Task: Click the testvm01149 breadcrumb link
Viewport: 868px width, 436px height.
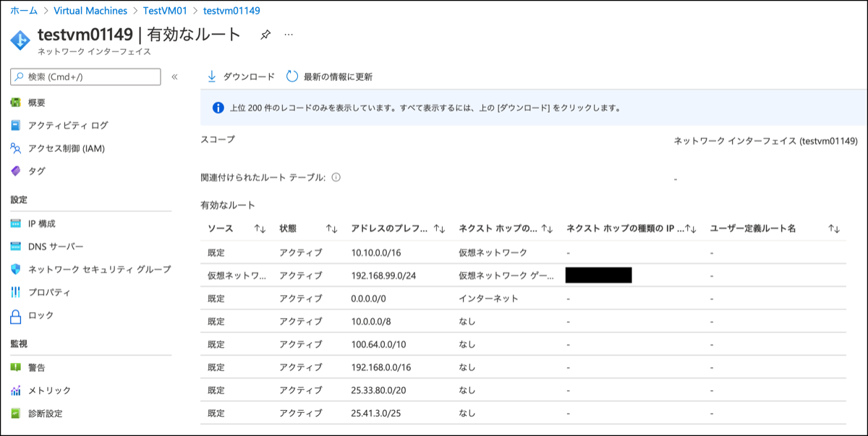Action: [231, 11]
